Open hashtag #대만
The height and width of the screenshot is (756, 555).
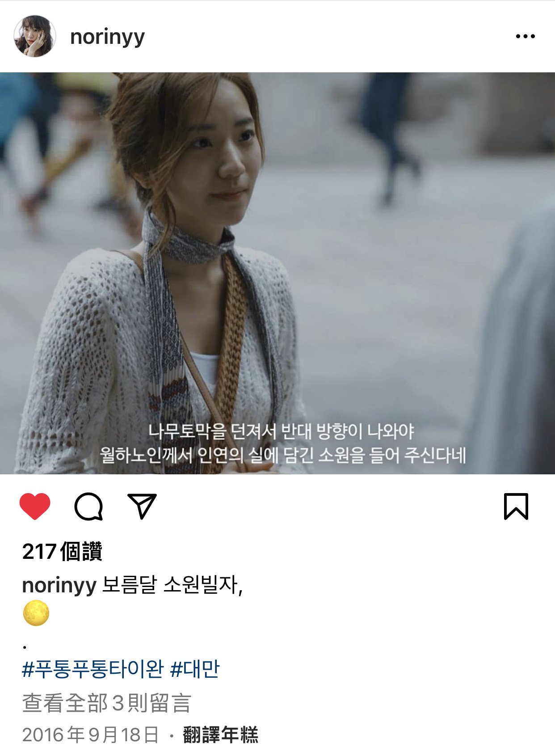(x=195, y=669)
